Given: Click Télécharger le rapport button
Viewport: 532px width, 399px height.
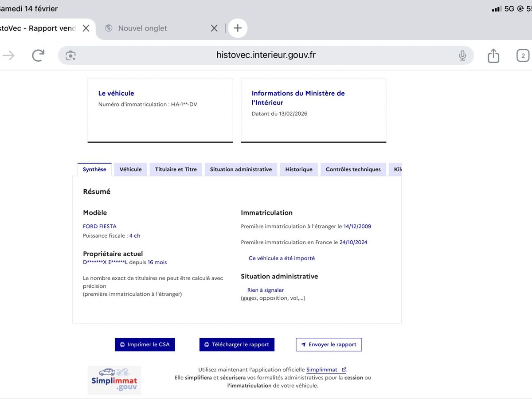Looking at the screenshot, I should pyautogui.click(x=237, y=344).
